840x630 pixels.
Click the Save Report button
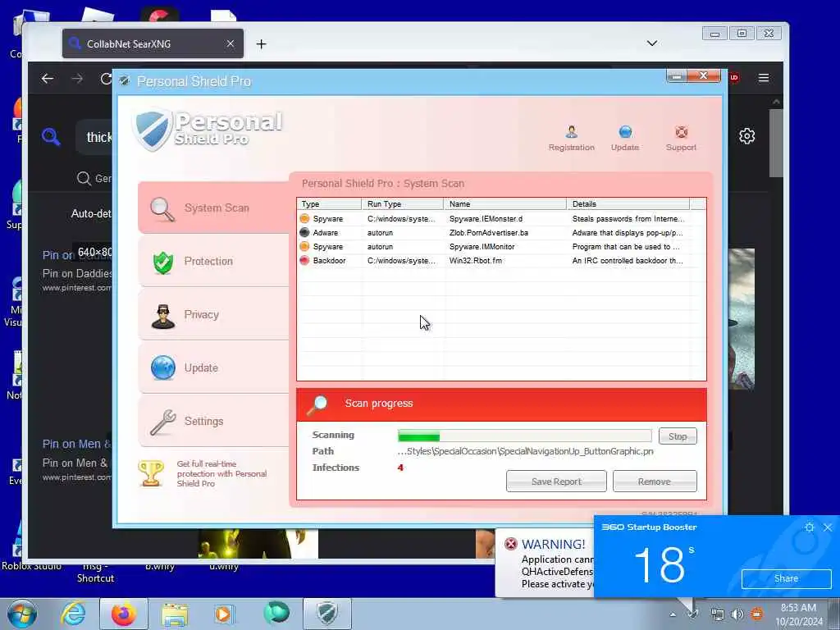point(556,481)
